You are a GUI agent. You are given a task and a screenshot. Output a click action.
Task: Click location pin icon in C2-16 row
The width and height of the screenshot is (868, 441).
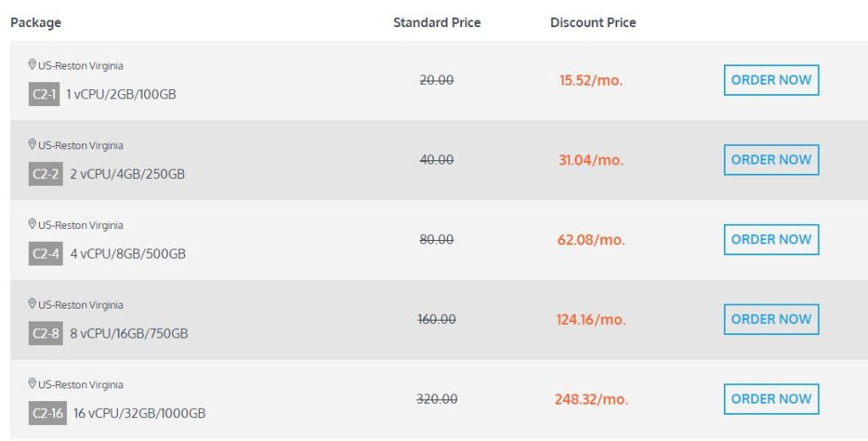(32, 384)
